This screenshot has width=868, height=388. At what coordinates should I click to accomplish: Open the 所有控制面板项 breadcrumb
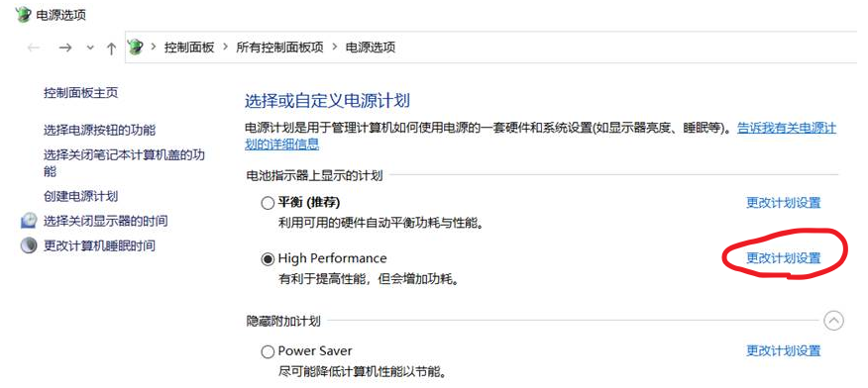[279, 48]
